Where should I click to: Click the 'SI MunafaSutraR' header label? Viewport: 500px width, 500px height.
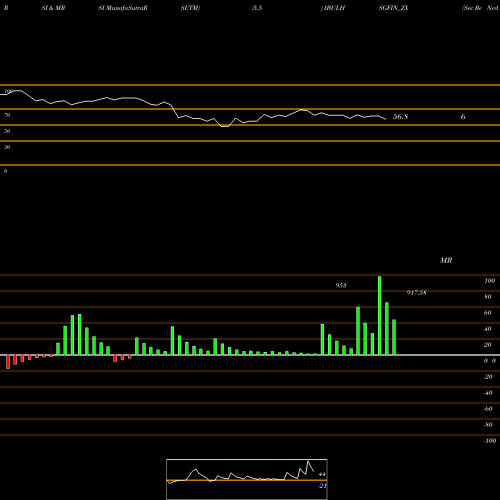(x=123, y=8)
